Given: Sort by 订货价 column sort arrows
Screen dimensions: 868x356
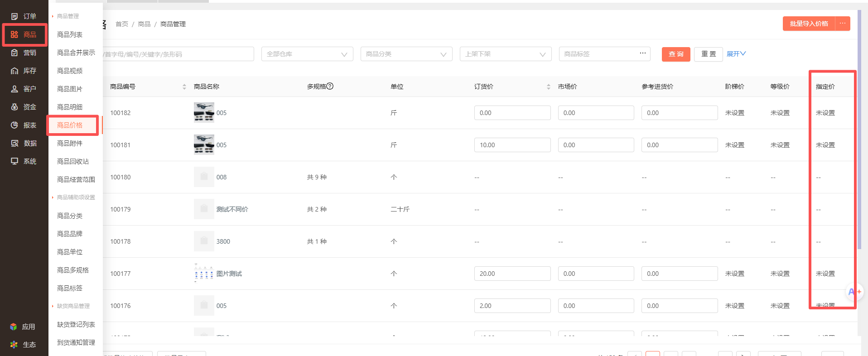Looking at the screenshot, I should (549, 87).
